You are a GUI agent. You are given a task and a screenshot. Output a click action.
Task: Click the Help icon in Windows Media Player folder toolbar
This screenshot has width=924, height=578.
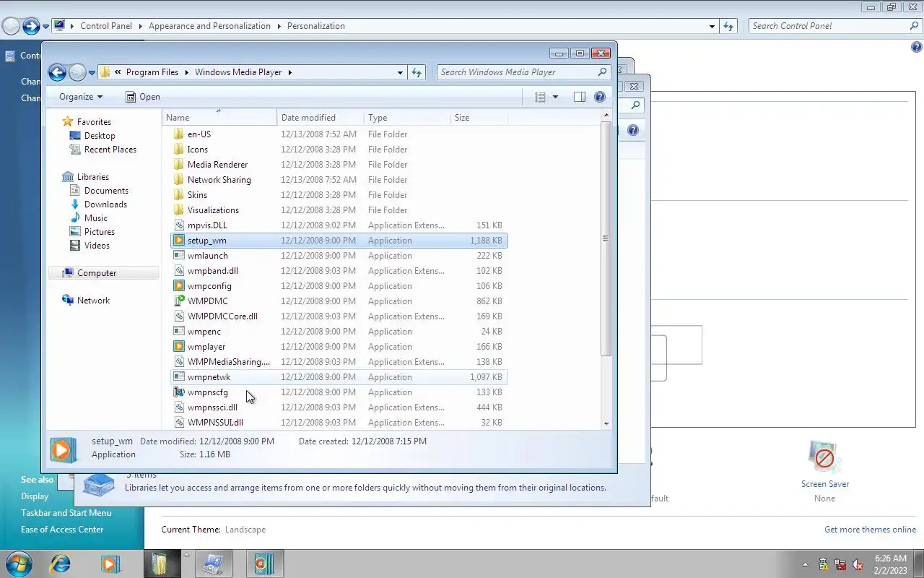(x=599, y=97)
